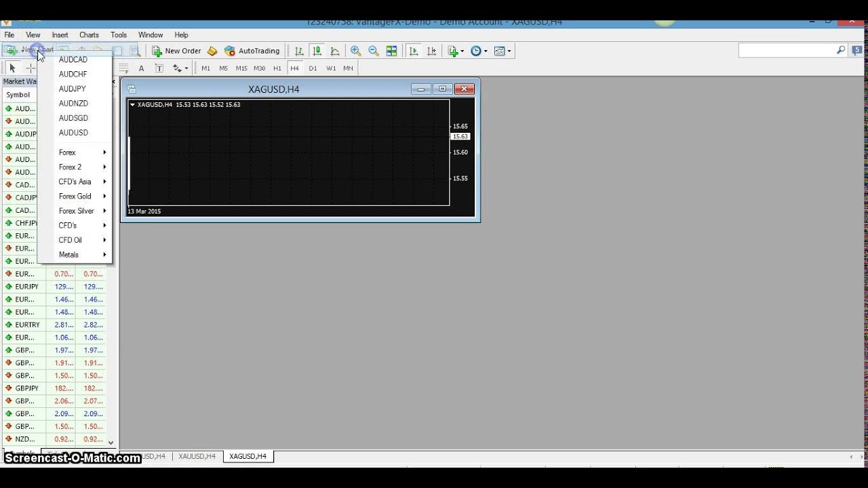The image size is (868, 488).
Task: Click the Symbol column header
Action: (19, 95)
